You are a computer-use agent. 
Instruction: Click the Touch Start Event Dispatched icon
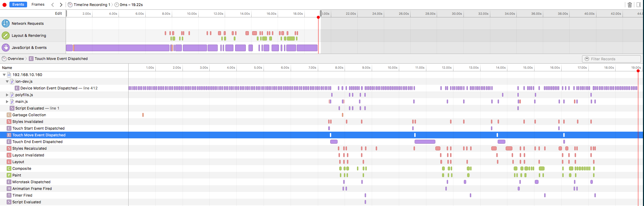click(9, 128)
